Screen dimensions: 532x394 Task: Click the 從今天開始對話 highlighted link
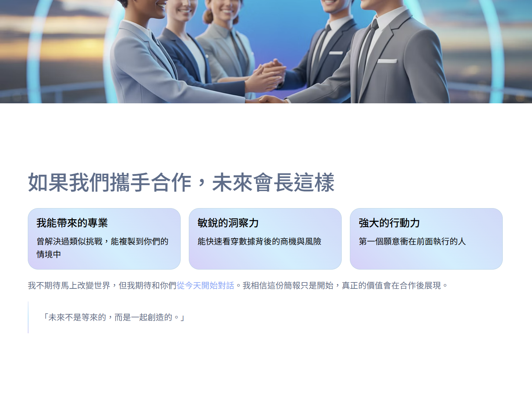205,286
